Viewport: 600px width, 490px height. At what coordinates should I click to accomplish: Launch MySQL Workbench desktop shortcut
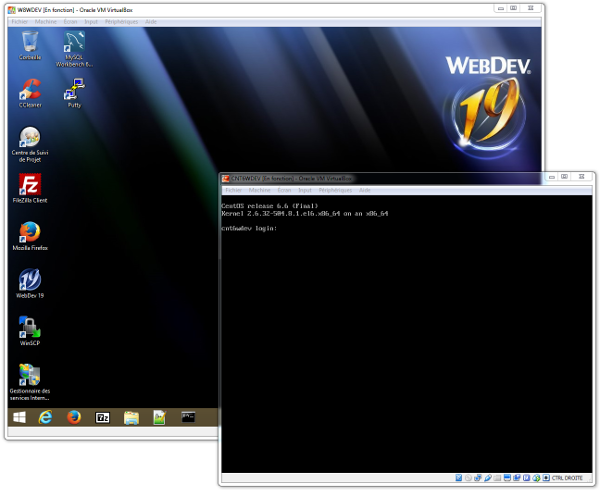coord(74,49)
